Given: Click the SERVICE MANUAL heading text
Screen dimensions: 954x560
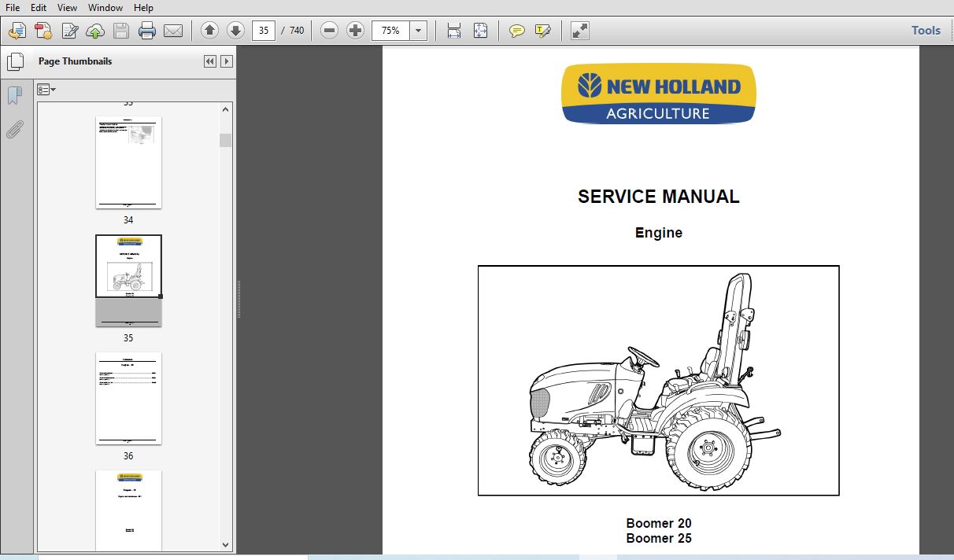Looking at the screenshot, I should (659, 197).
